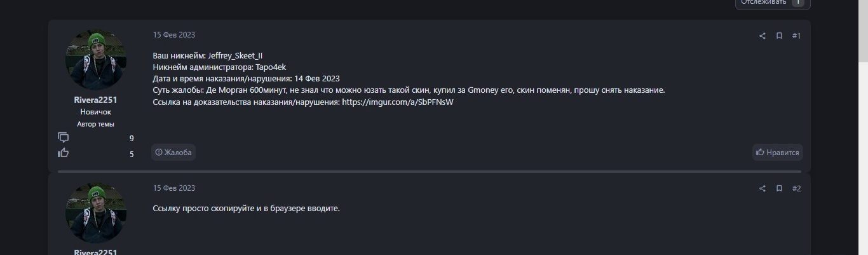Click the reaction score 5 in the user panel
The width and height of the screenshot is (868, 255).
[x=132, y=153]
